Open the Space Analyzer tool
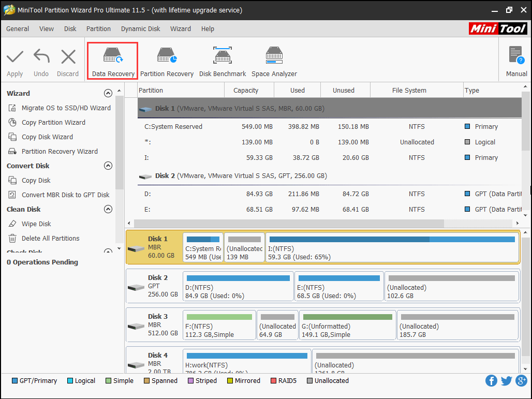 click(274, 61)
